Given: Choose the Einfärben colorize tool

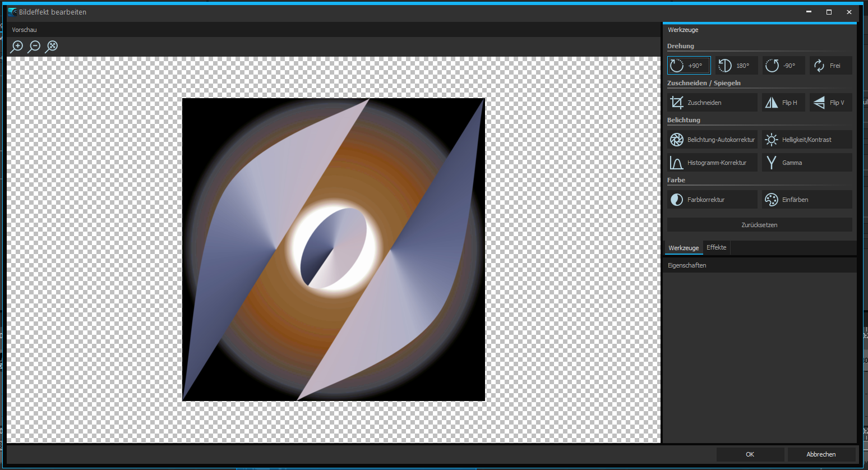Looking at the screenshot, I should 806,200.
